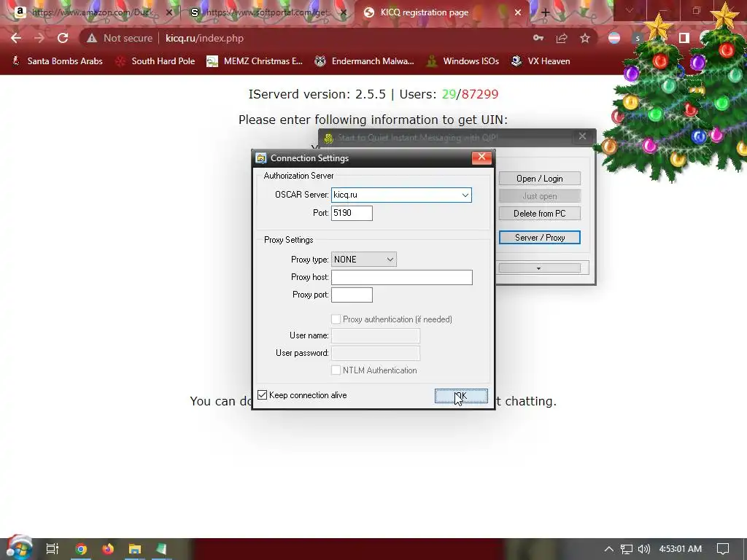The image size is (747, 560).
Task: Open Windows ISOs bookmark
Action: (462, 61)
